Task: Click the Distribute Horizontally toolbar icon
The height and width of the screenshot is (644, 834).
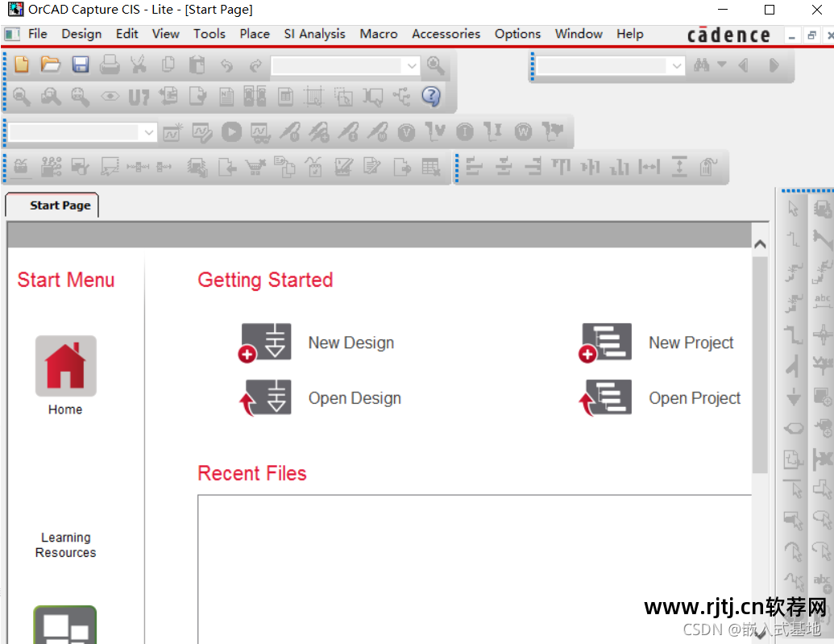Action: tap(649, 167)
